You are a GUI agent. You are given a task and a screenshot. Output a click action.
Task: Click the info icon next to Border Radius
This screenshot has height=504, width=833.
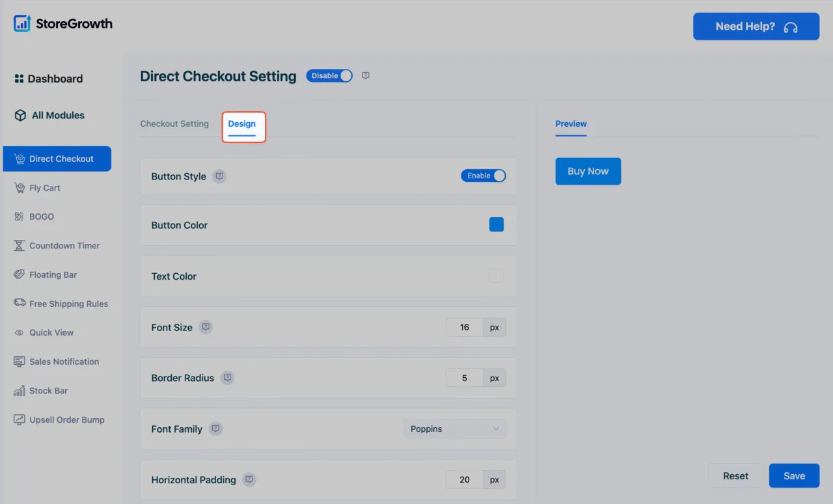click(227, 378)
